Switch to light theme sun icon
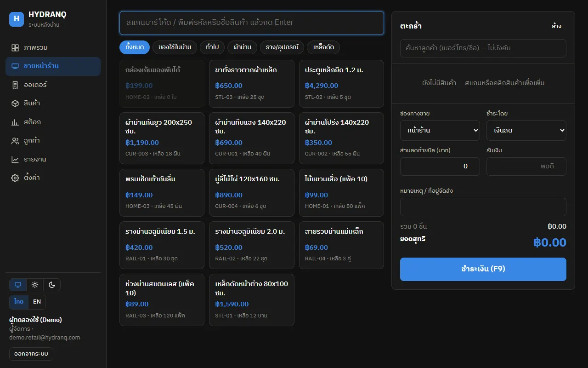 [35, 285]
